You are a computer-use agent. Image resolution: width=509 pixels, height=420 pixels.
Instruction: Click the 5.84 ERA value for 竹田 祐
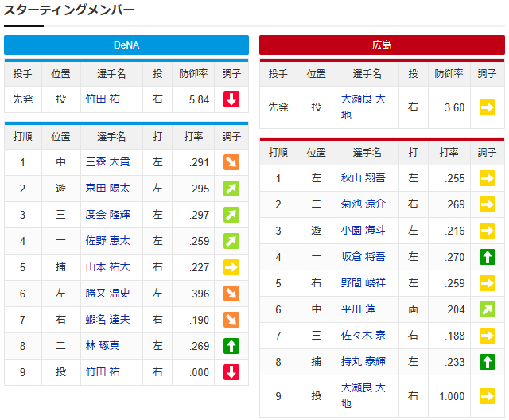(199, 99)
